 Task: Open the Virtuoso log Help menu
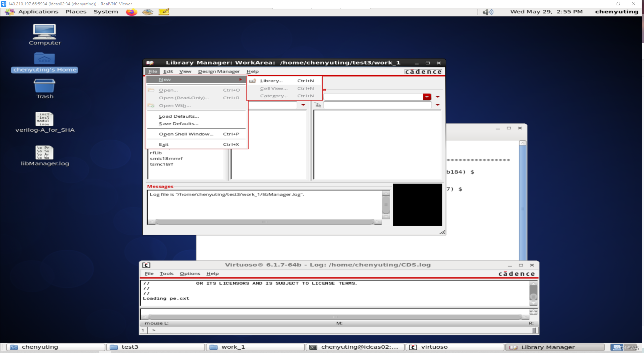click(x=212, y=273)
